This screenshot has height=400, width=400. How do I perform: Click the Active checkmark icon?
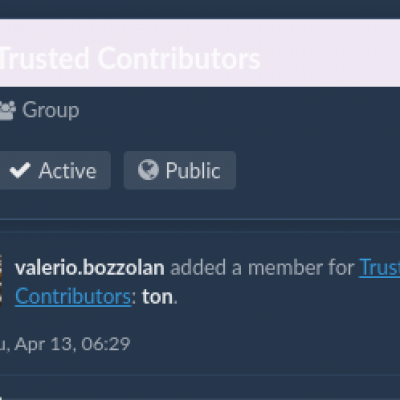(x=20, y=170)
